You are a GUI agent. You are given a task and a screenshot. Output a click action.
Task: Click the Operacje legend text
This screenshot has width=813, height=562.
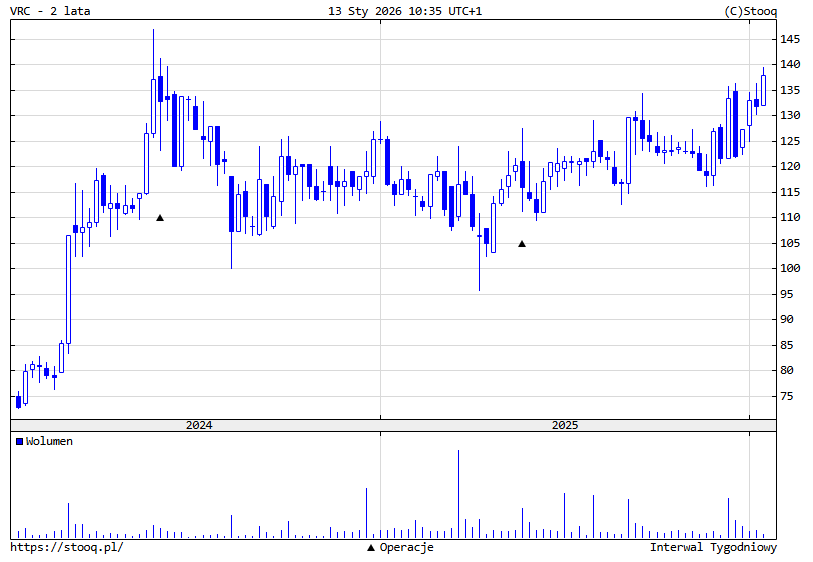click(406, 548)
